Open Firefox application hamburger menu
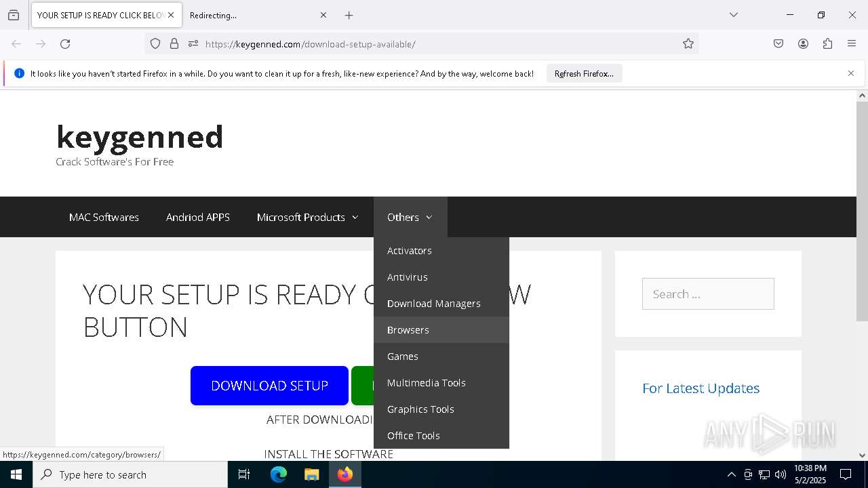This screenshot has width=868, height=488. [852, 44]
